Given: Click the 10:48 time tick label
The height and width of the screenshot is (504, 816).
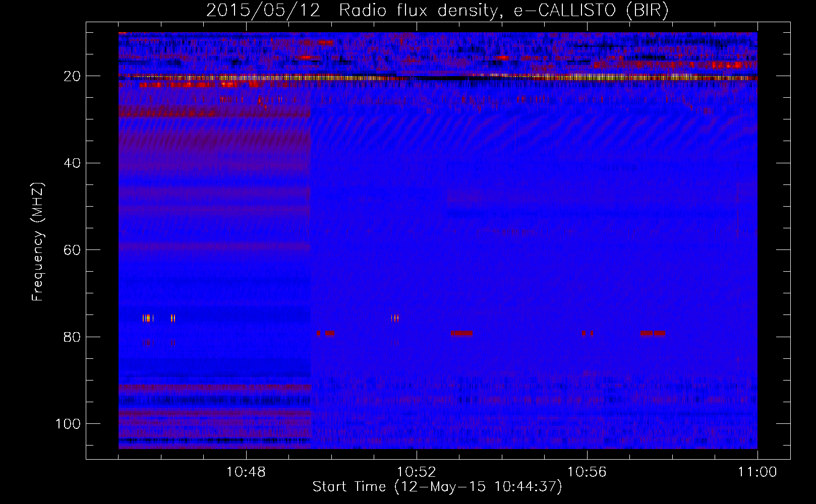Looking at the screenshot, I should point(246,472).
